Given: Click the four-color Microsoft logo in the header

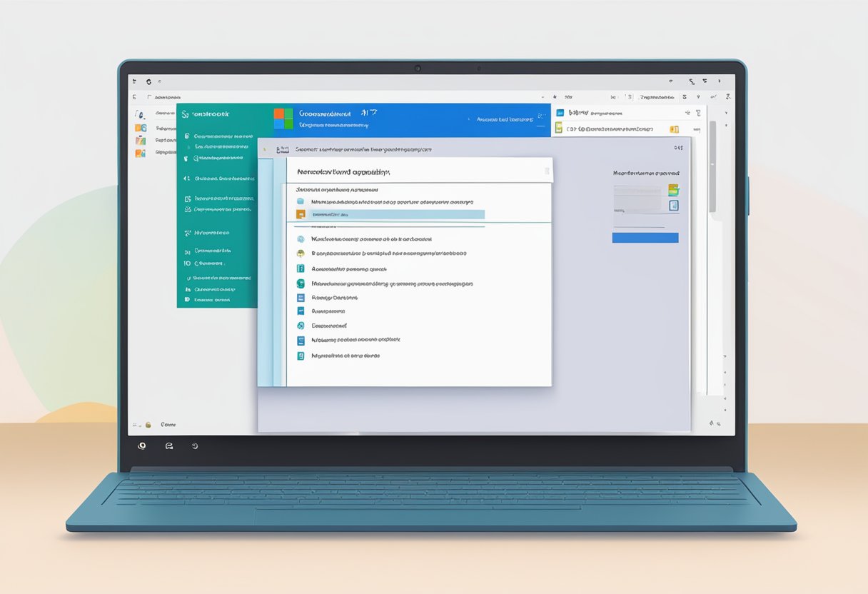Looking at the screenshot, I should tap(283, 119).
